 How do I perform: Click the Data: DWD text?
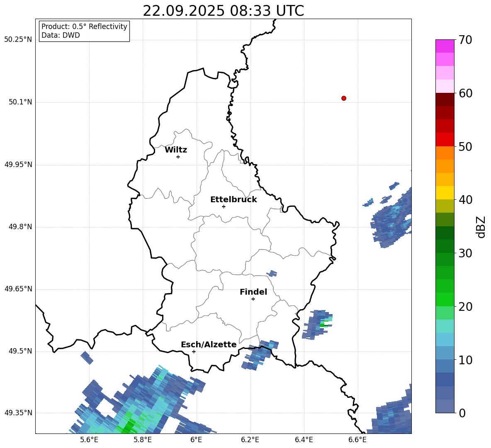(x=61, y=35)
